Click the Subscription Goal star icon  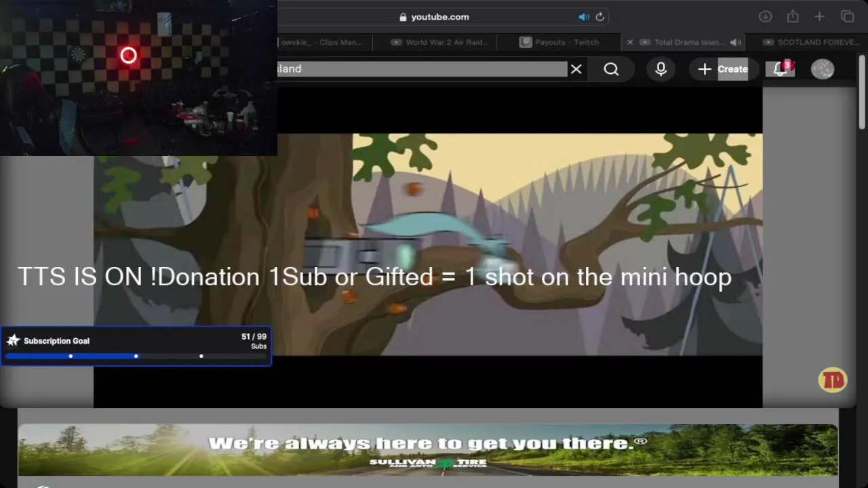tap(13, 340)
